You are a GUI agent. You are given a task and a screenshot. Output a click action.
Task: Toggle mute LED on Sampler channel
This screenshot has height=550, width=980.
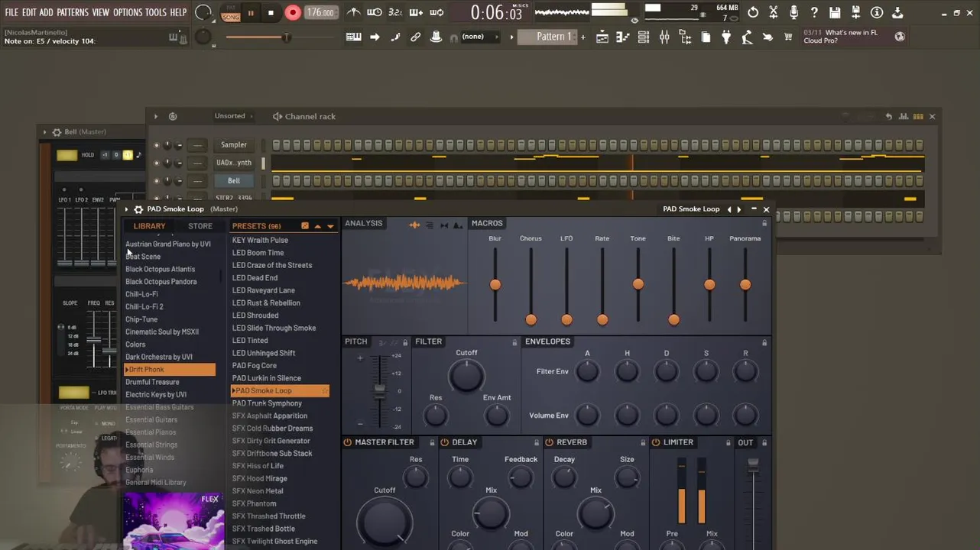[157, 145]
